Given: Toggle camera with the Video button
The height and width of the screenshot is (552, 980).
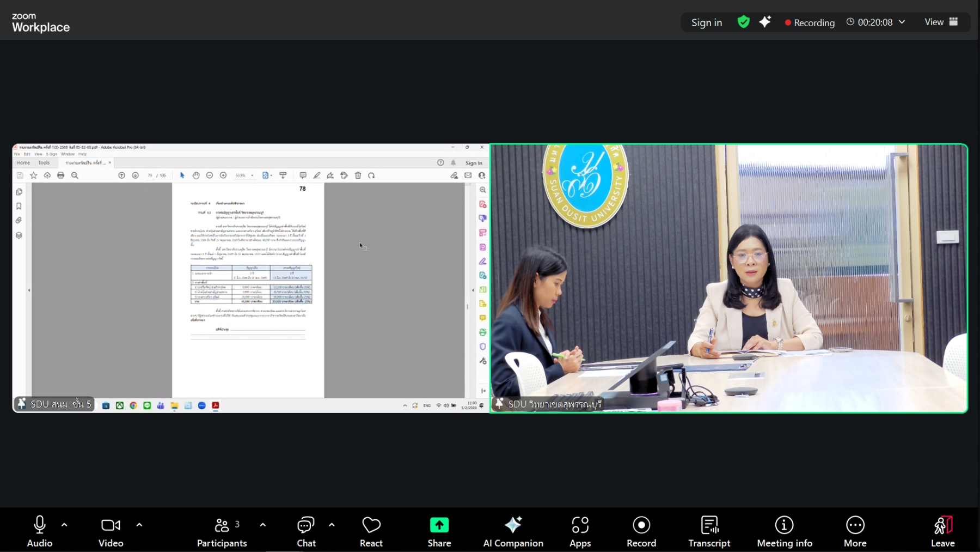Looking at the screenshot, I should coord(111,531).
